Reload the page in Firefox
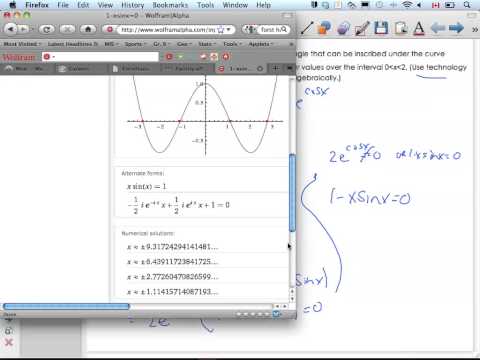 [47, 29]
